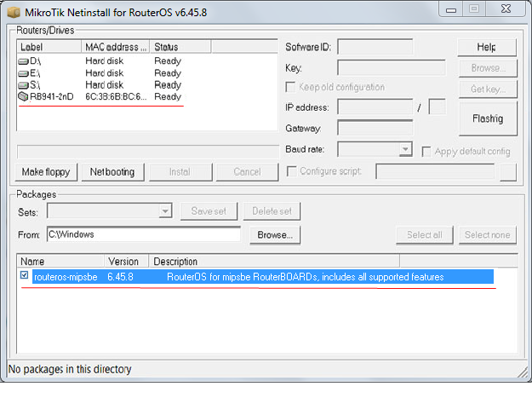Select the routeros-mipsbe package name
The image size is (532, 415).
(x=66, y=277)
